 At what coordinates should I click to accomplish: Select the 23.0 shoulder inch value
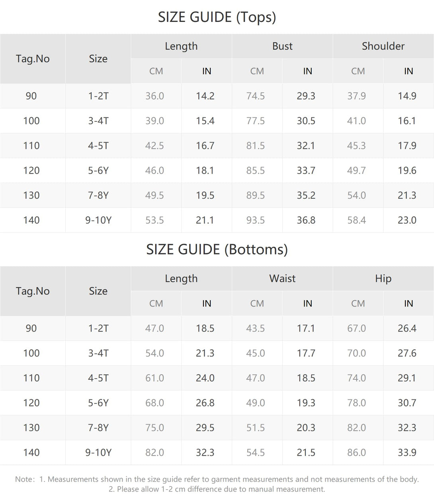(x=407, y=220)
